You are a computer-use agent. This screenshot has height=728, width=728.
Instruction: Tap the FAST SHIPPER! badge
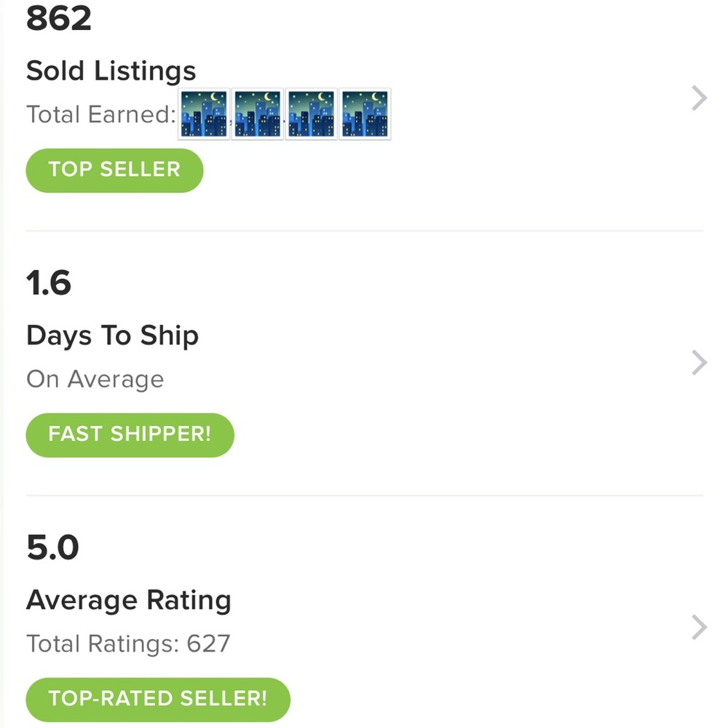tap(130, 435)
